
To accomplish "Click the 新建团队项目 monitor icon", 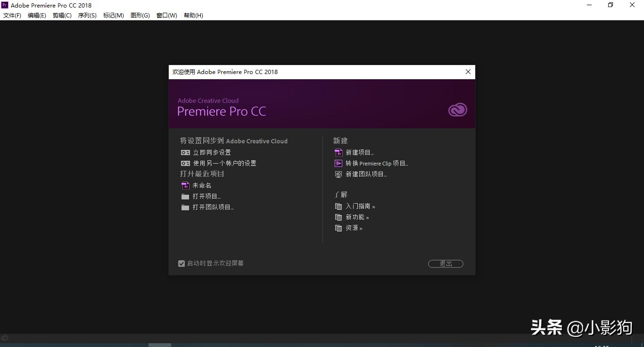I will click(338, 174).
